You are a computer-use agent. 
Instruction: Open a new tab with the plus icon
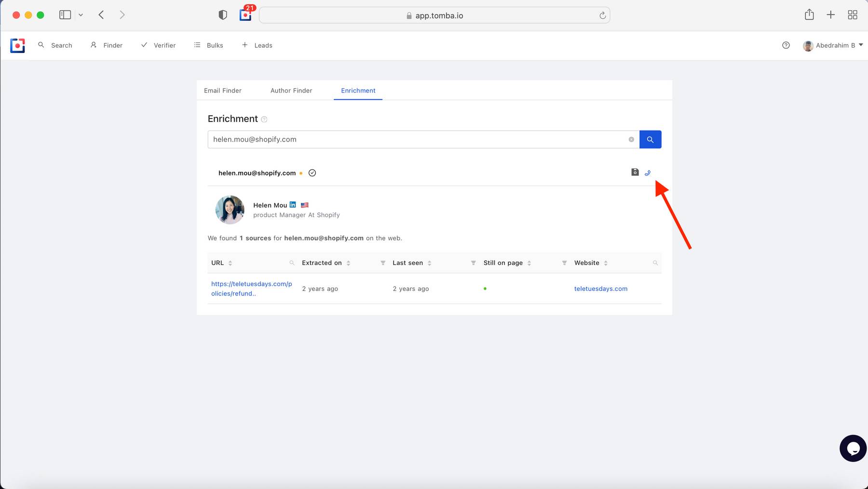(x=830, y=15)
